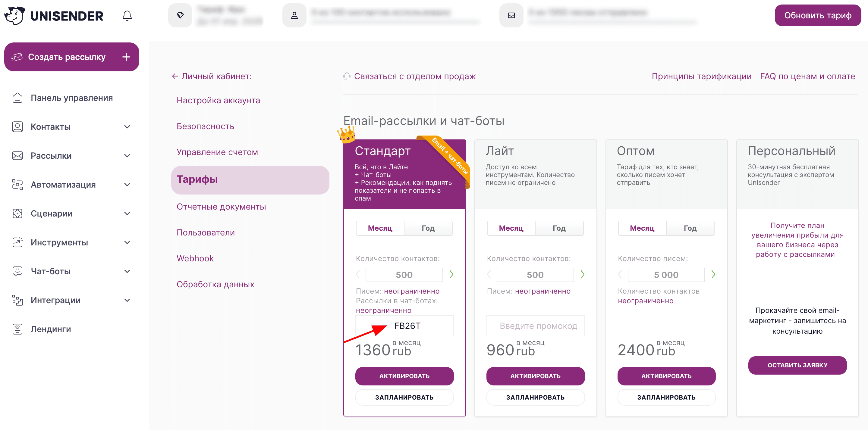Open FAQ по ценам и оплате link
Image resolution: width=868 pixels, height=430 pixels.
pos(807,76)
